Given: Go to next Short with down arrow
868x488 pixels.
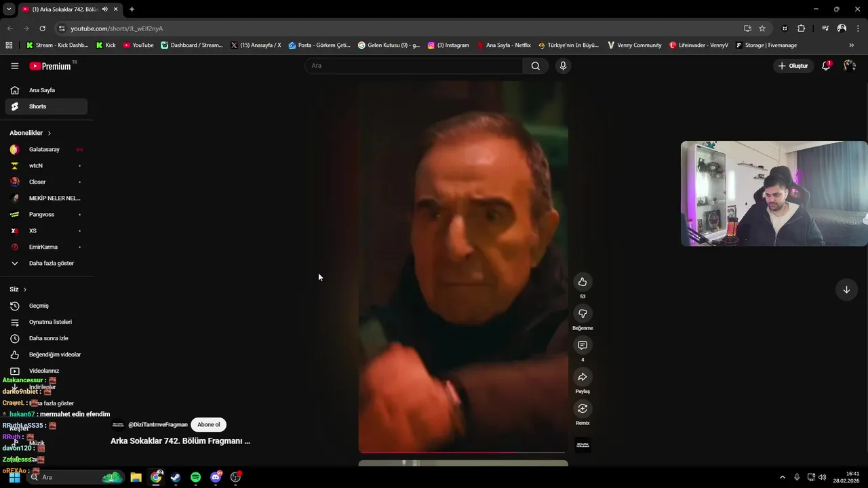Looking at the screenshot, I should (x=846, y=289).
